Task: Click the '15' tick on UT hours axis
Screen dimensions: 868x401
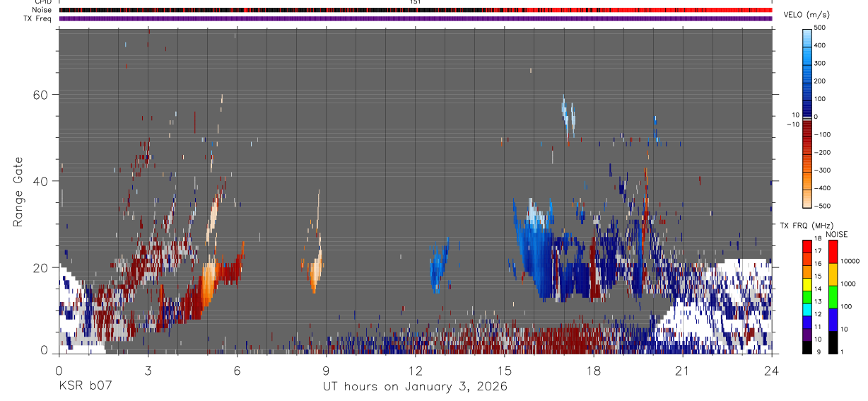Action: coord(504,371)
